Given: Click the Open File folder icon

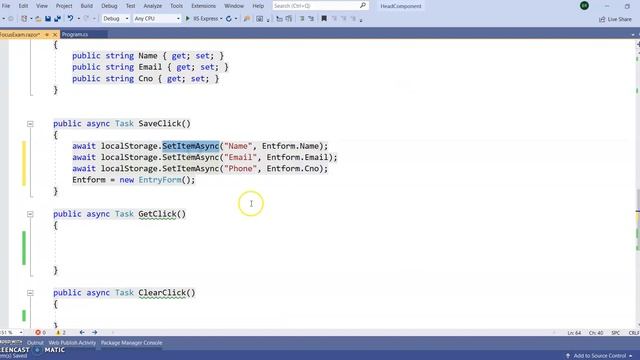Looking at the screenshot, I should coord(38,19).
